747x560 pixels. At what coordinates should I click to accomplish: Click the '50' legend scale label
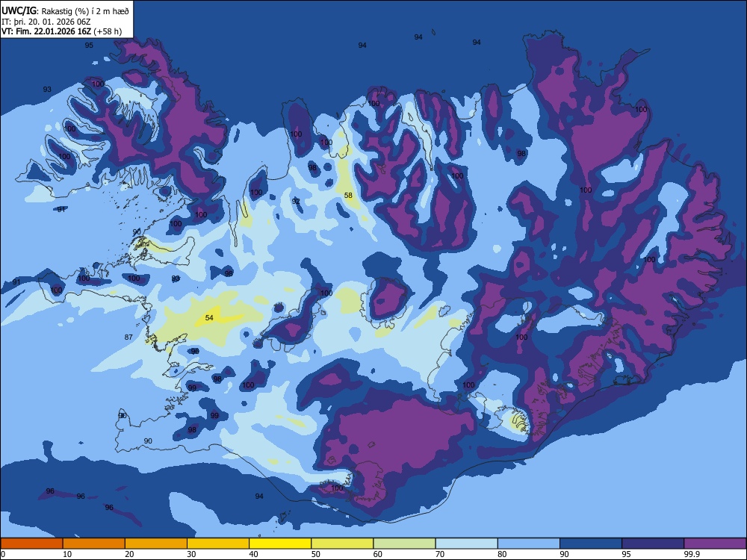(x=315, y=554)
